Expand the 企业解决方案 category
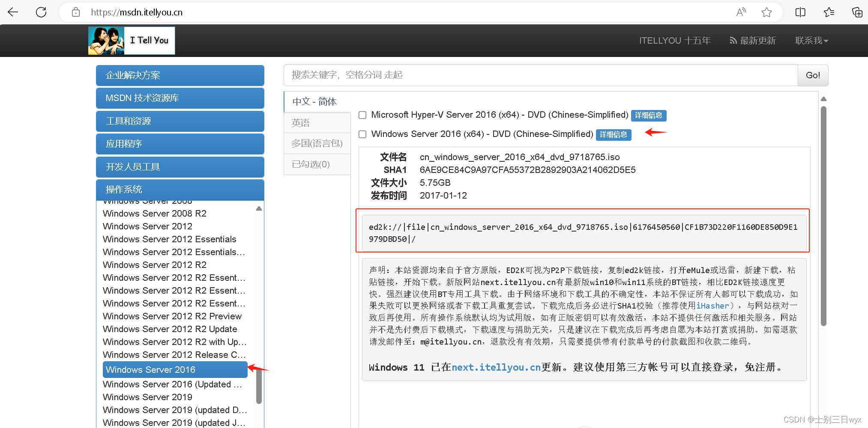Screen dimensions: 868x428 click(180, 75)
